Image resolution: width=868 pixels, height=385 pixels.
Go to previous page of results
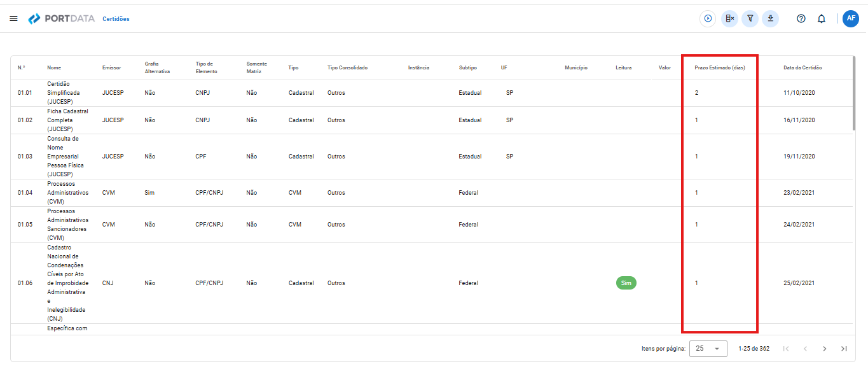coord(805,349)
